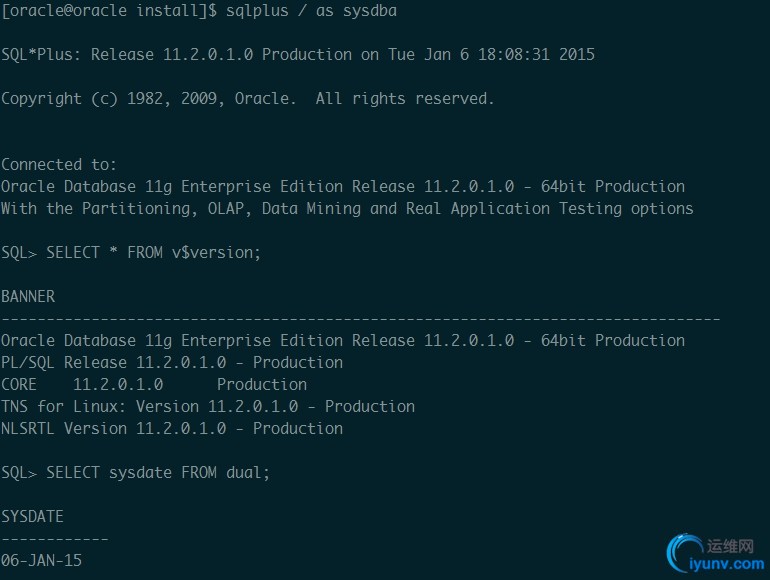Click the 'NLSRTL Version 11.2.0.1.0 - Production' row

click(x=172, y=429)
